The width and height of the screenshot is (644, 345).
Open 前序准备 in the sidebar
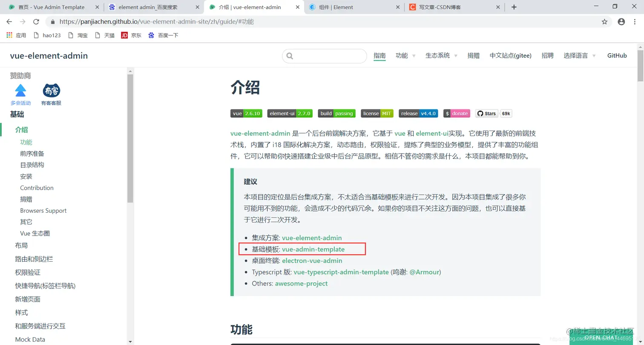click(x=32, y=154)
